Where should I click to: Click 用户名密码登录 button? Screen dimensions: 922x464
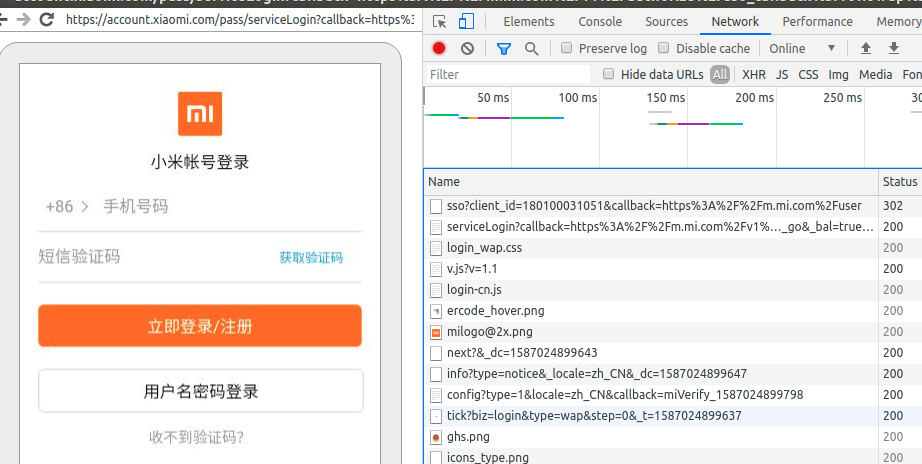point(201,391)
